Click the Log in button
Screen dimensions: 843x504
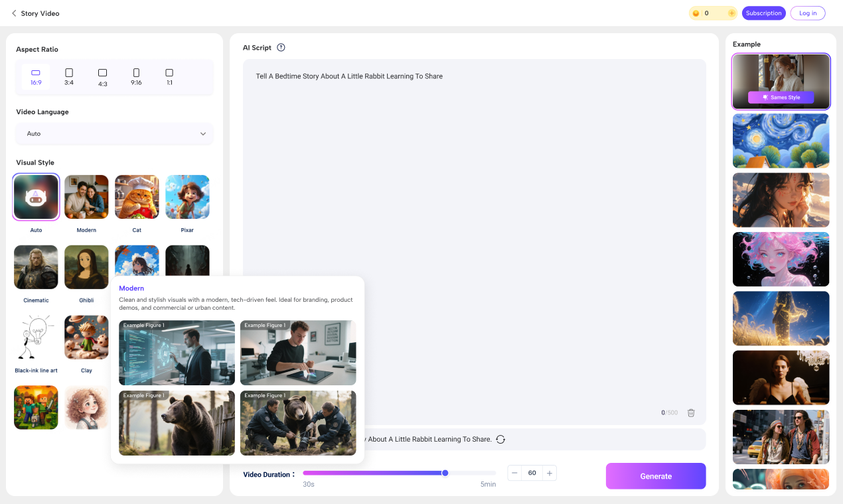pyautogui.click(x=807, y=13)
